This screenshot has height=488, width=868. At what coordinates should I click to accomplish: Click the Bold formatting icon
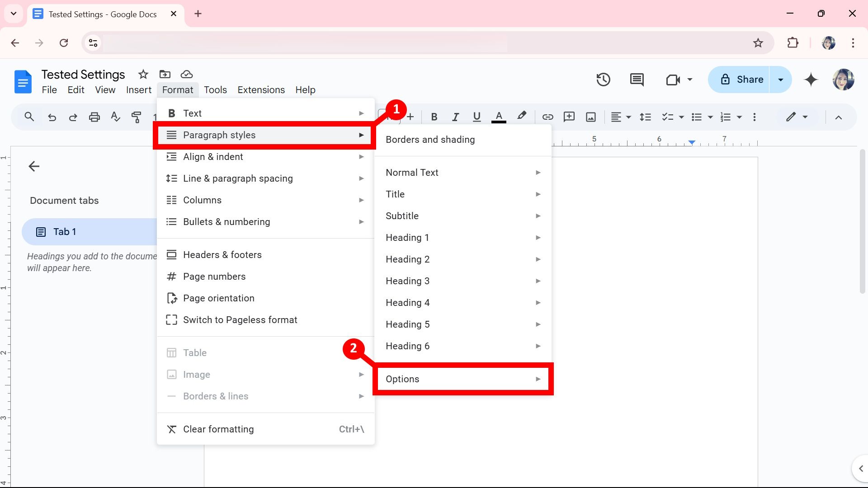click(x=434, y=117)
